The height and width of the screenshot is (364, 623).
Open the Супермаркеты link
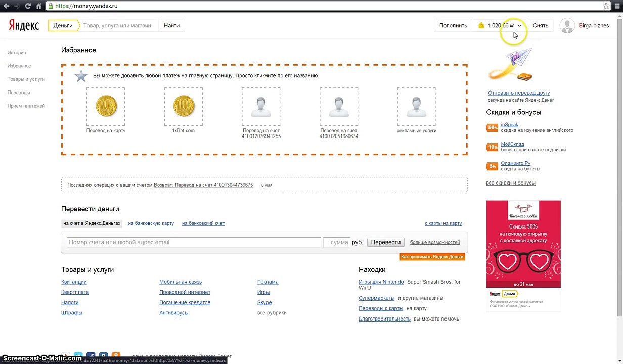pyautogui.click(x=376, y=298)
